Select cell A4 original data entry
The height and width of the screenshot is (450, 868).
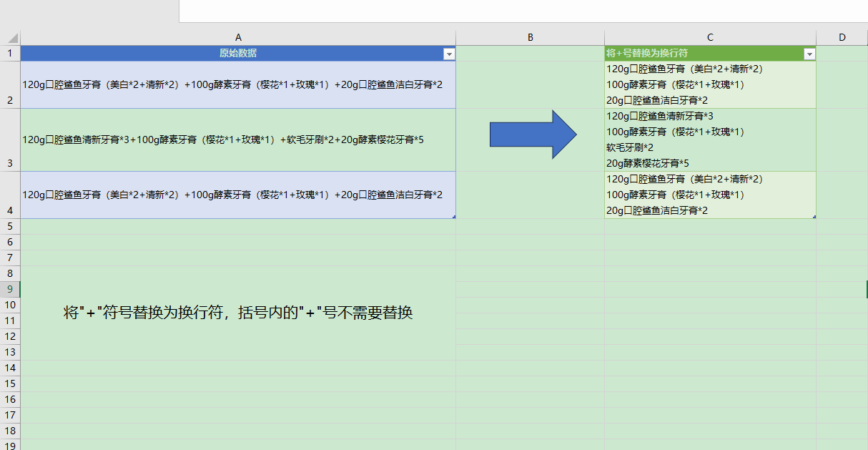point(239,193)
